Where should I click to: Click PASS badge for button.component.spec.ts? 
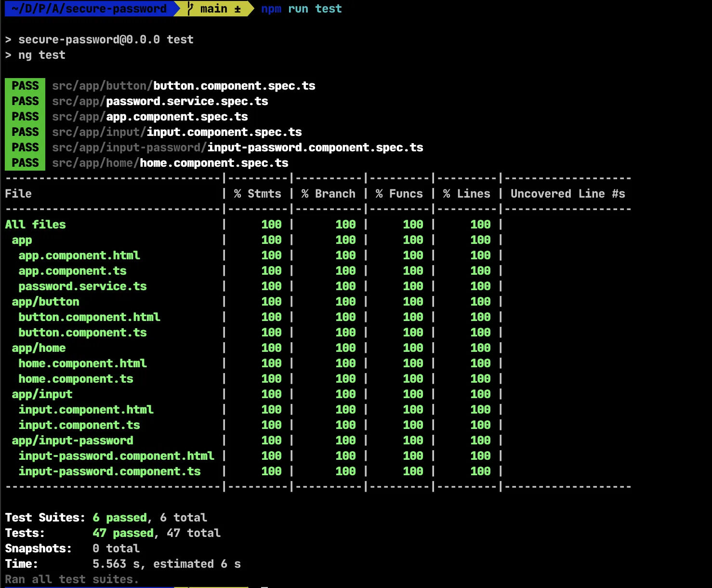(x=25, y=86)
